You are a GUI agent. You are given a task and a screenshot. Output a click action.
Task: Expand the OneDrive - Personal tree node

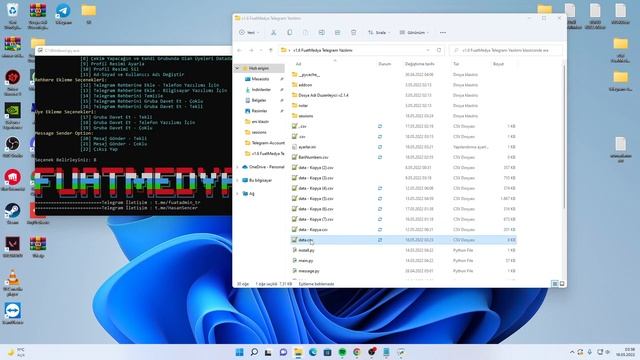238,167
